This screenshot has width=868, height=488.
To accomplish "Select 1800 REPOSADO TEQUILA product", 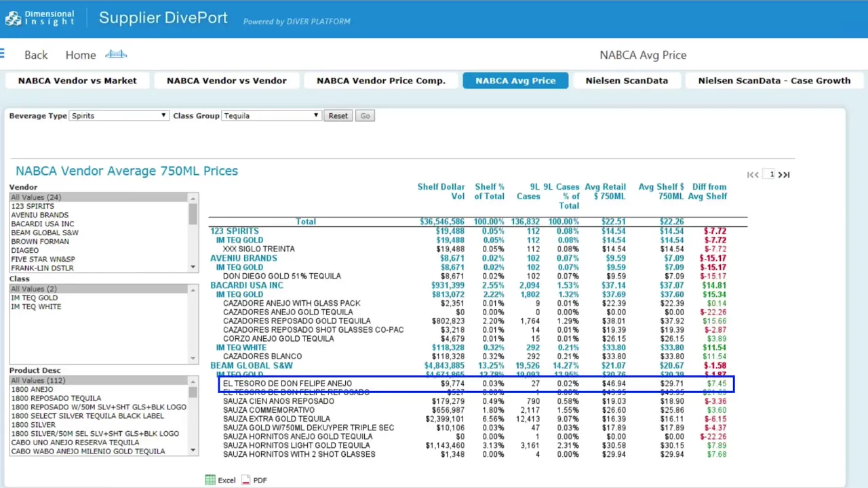I will [x=99, y=399].
